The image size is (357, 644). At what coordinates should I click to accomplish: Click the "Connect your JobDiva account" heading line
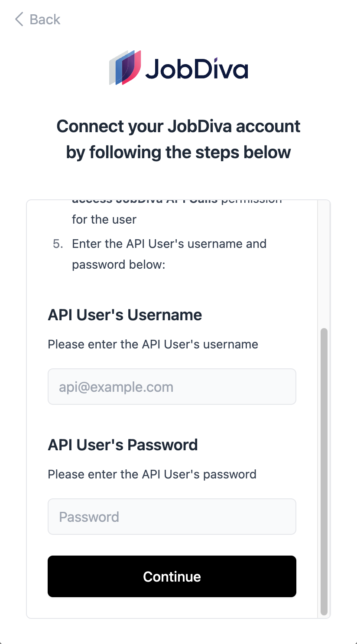pos(178,127)
